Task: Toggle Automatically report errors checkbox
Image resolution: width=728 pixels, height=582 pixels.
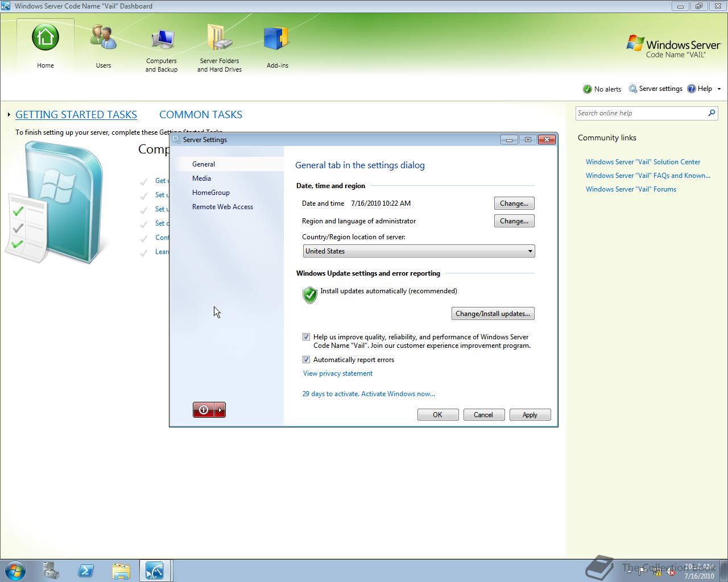Action: 307,360
